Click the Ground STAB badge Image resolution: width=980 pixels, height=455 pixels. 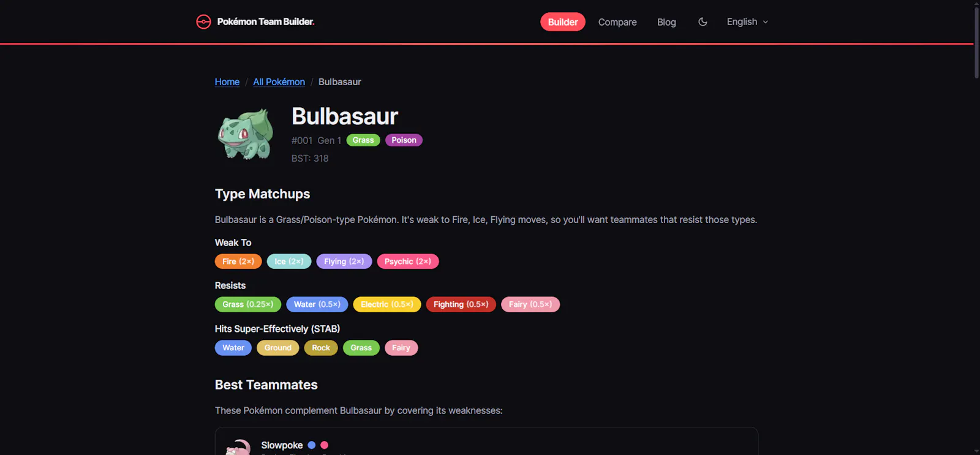[x=278, y=348]
